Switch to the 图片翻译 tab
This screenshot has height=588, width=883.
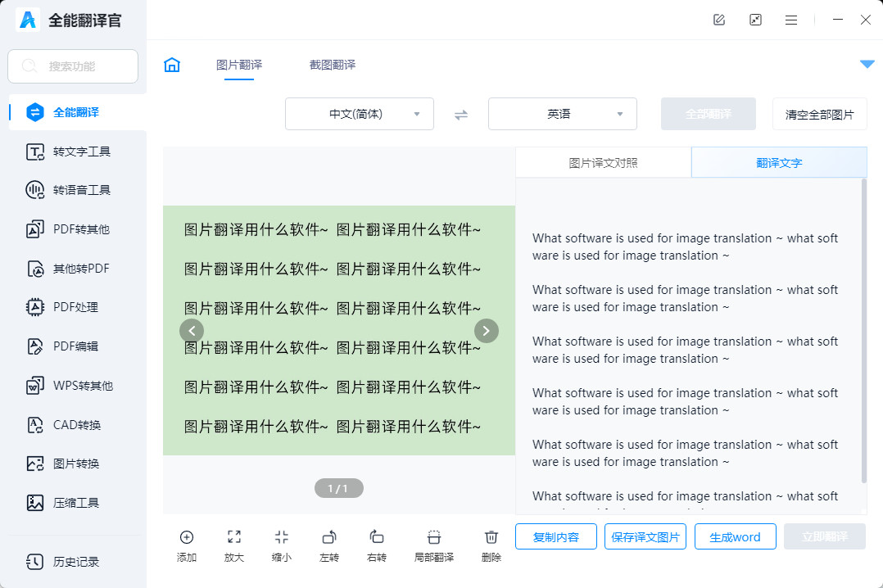pyautogui.click(x=239, y=65)
